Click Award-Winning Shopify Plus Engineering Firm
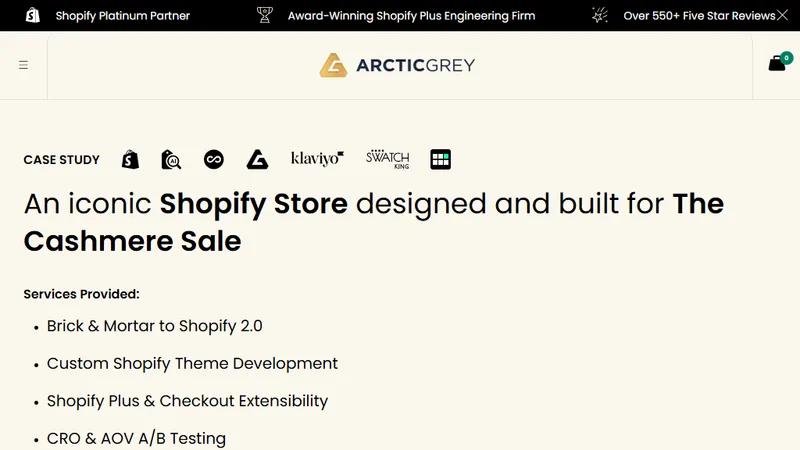800x450 pixels. tap(412, 16)
